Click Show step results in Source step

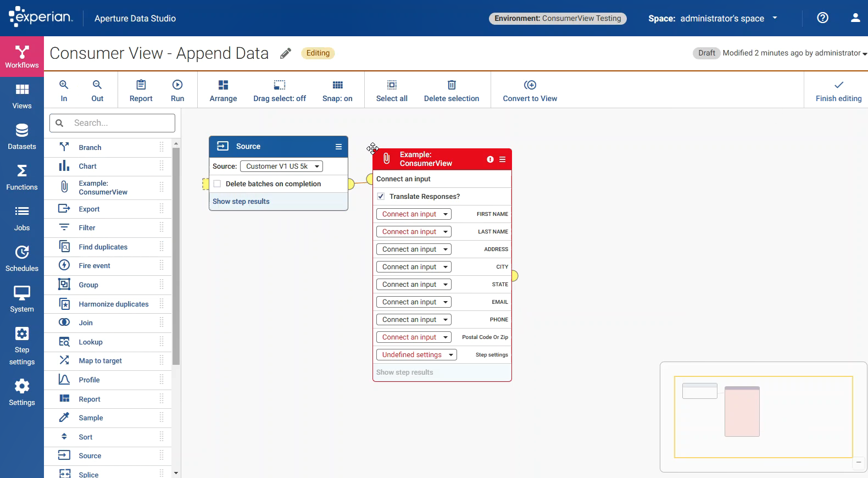241,202
